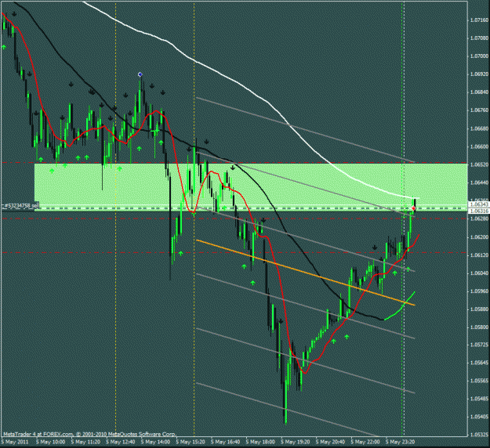The width and height of the screenshot is (490, 448).
Task: Click the 5 May 20:40 time label
Action: coord(330,442)
